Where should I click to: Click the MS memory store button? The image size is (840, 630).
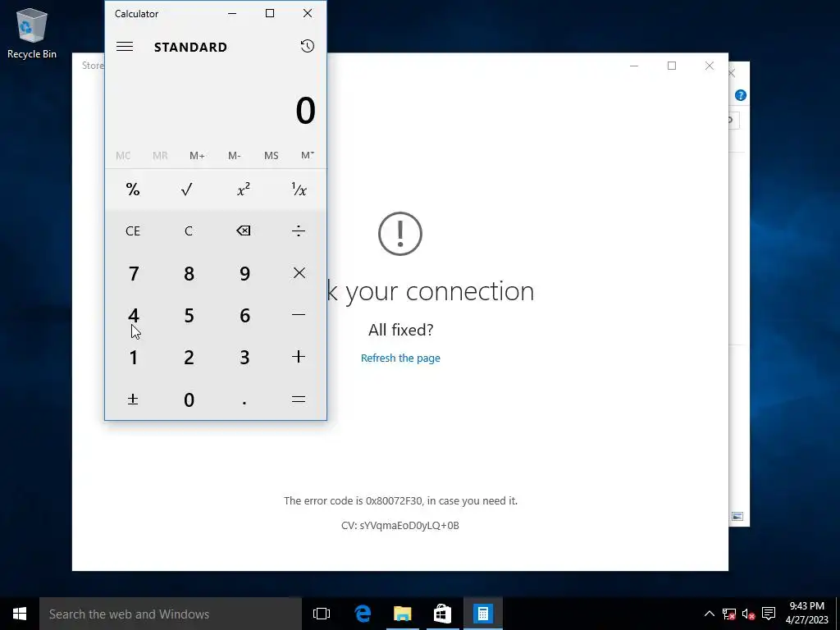271,155
